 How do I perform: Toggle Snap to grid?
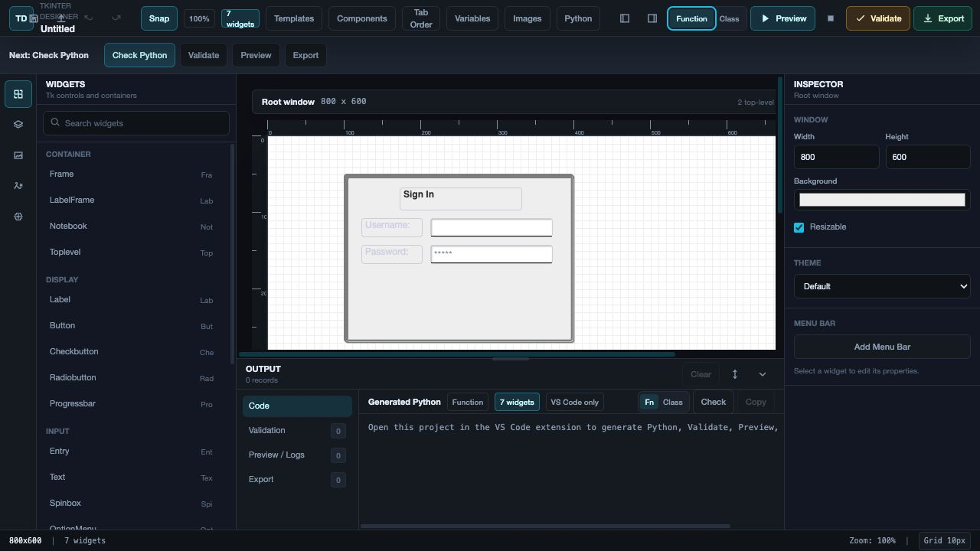[159, 18]
